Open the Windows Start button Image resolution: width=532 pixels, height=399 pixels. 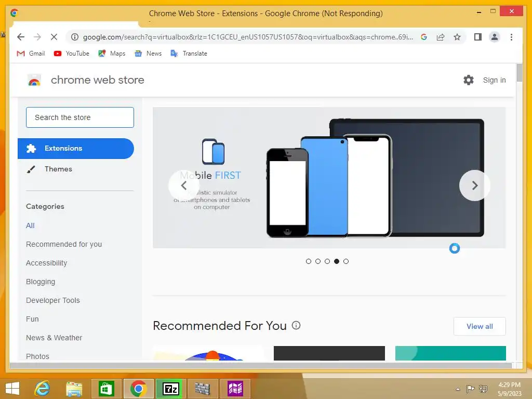coord(12,389)
